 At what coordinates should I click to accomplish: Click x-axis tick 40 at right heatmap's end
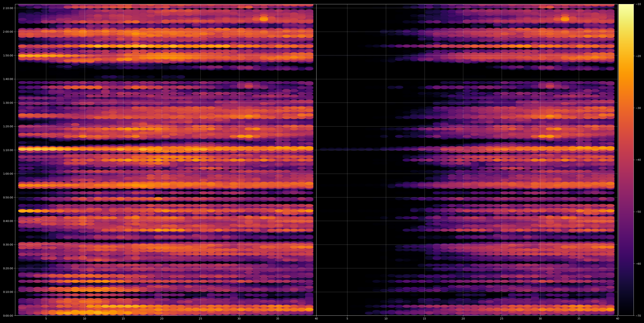618,319
